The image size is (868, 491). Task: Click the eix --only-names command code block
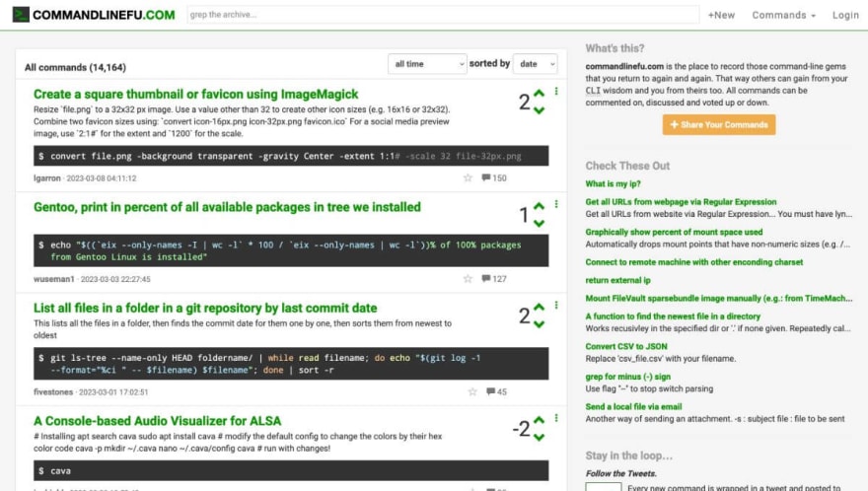(291, 250)
